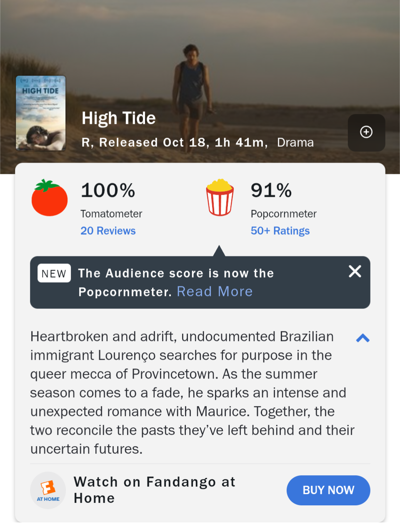Screen dimensions: 400x532
Task: Tap the Drama genre label
Action: [x=295, y=143]
